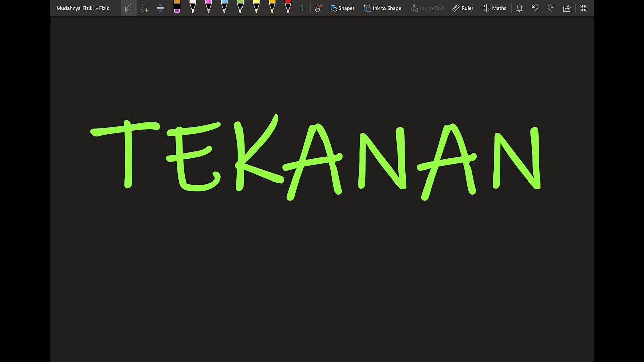Choose the Lasso Select tool
Screen dimensions: 644x362
pos(144,8)
